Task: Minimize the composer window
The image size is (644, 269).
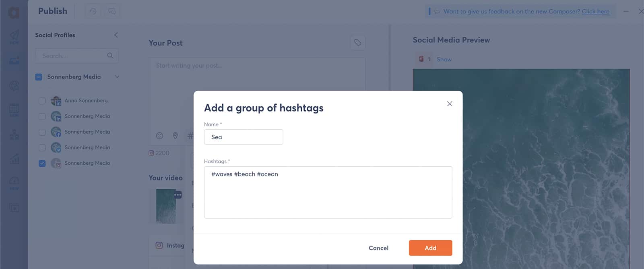Action: coord(626,11)
